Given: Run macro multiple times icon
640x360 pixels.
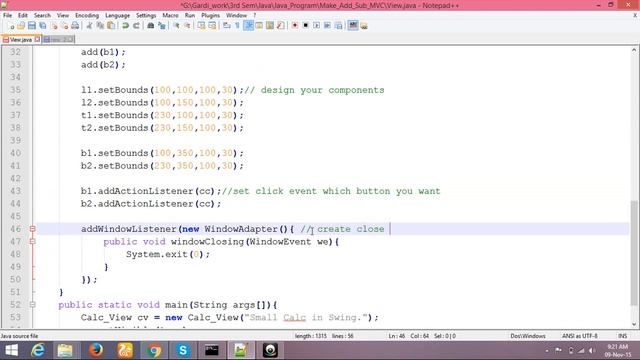Looking at the screenshot, I should pos(327,26).
